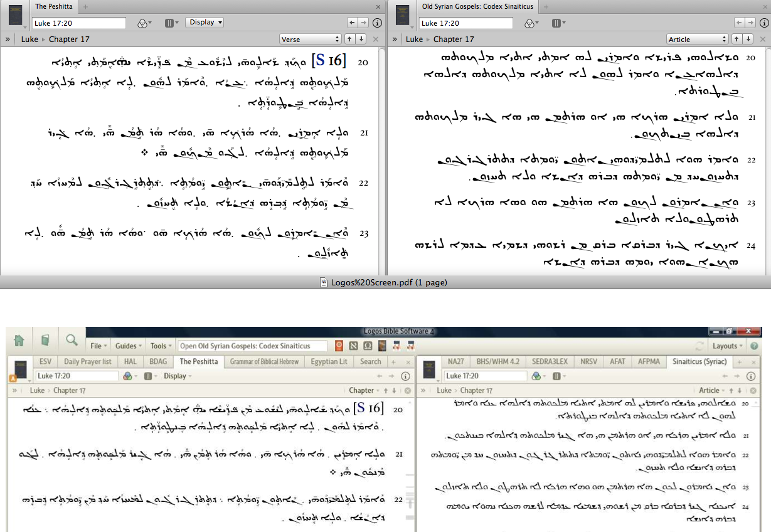Expand the » sidebar chevron in upper Codex Sinaiticus panel

point(394,39)
